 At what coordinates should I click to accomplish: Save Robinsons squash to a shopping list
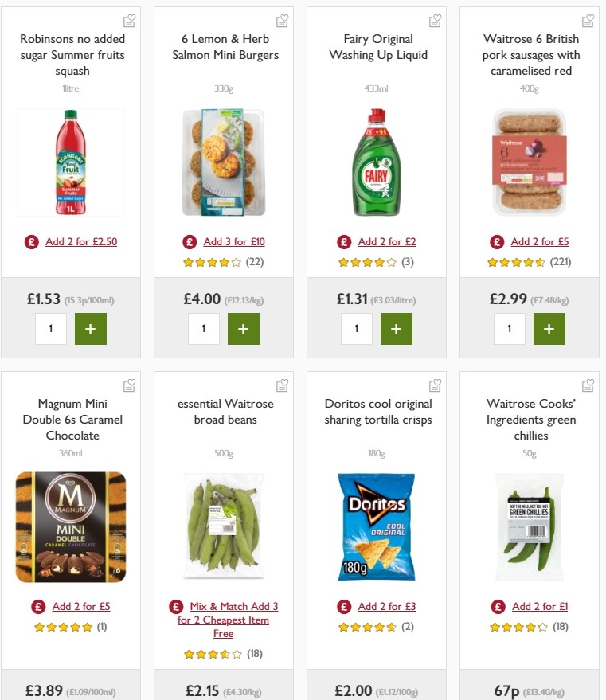click(128, 20)
